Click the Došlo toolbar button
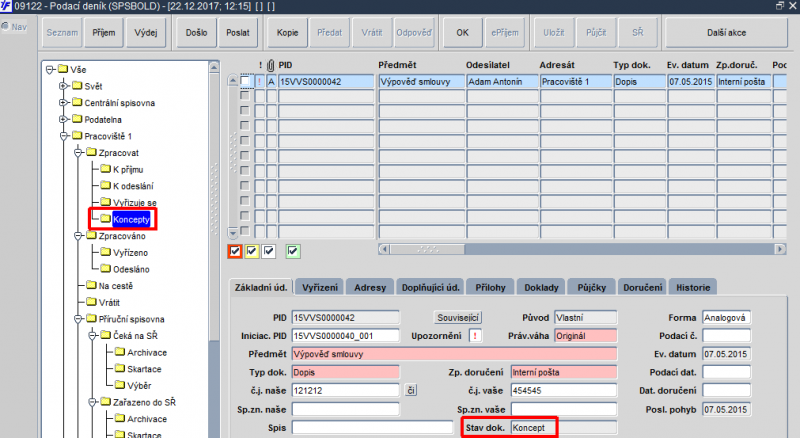 pyautogui.click(x=196, y=33)
